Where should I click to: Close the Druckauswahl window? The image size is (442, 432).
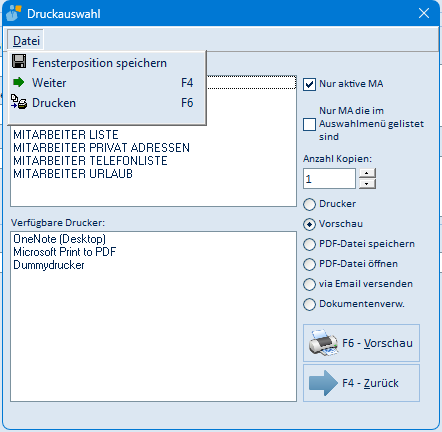pos(424,13)
